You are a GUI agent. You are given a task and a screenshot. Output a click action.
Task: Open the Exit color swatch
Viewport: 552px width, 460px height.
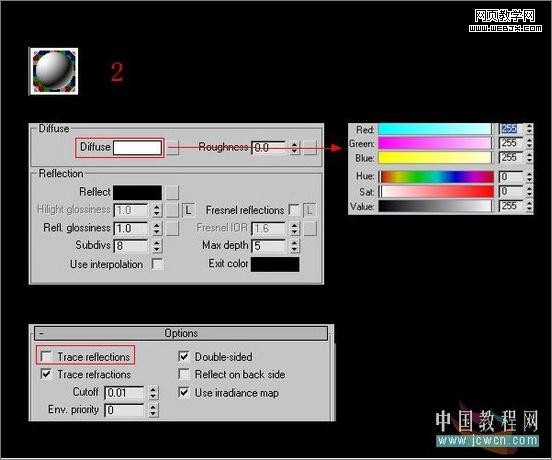click(x=275, y=264)
